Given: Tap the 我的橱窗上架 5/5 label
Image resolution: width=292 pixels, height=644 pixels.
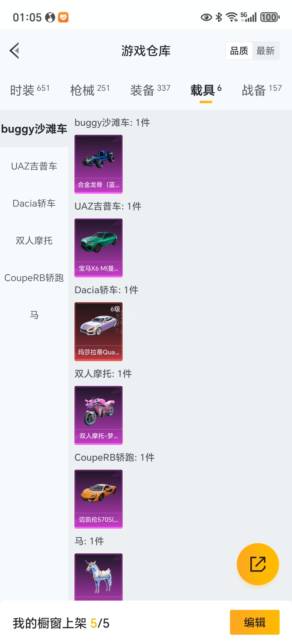Looking at the screenshot, I should [61, 623].
